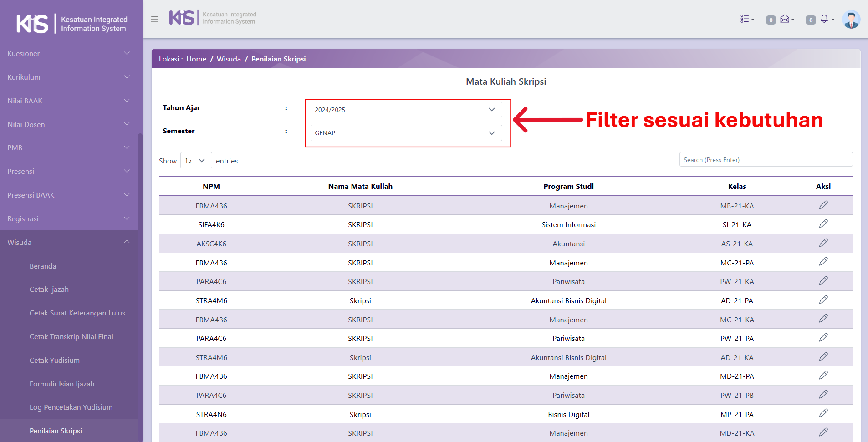
Task: Edit the MB-21-KA class row
Action: pos(823,205)
